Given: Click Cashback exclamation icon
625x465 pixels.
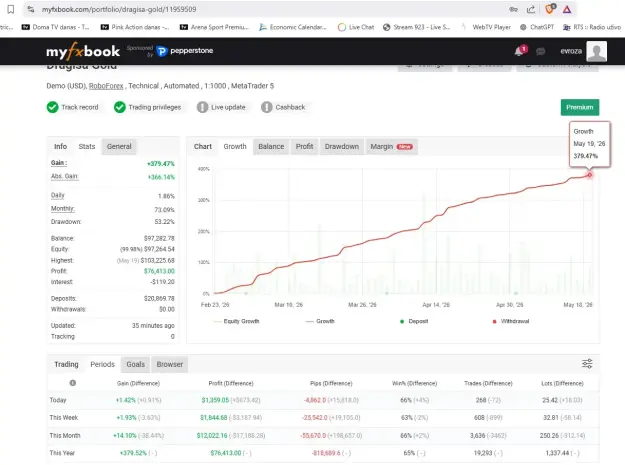Looking at the screenshot, I should click(x=267, y=107).
